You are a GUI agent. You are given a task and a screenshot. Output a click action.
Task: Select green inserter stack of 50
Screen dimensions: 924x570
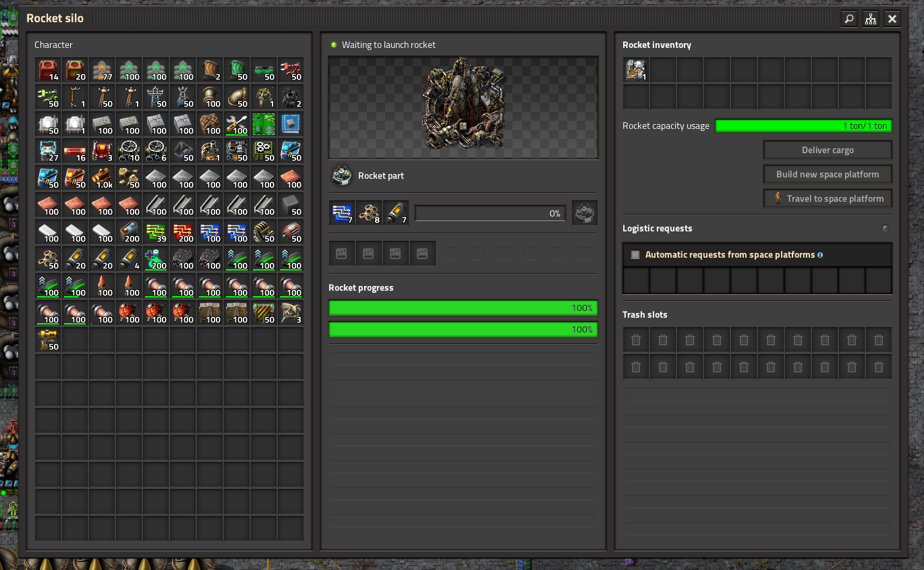pos(48,97)
